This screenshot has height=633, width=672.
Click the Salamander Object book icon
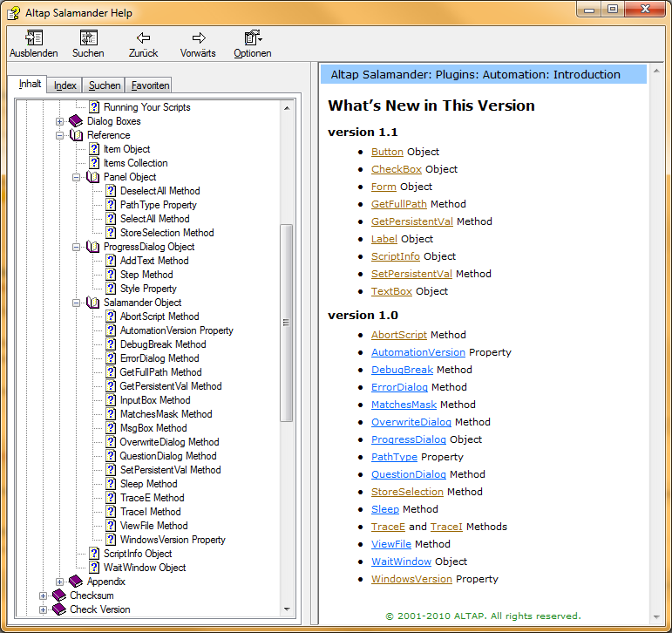click(92, 303)
